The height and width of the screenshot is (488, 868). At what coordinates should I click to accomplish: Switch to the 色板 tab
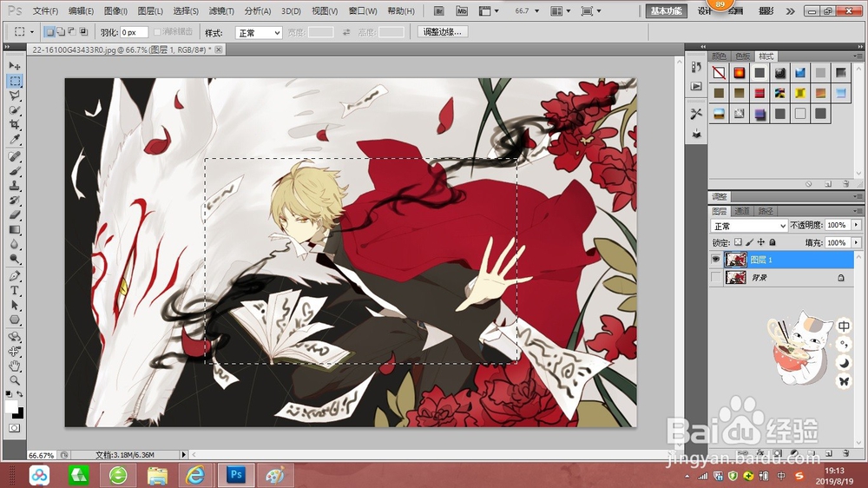point(742,56)
